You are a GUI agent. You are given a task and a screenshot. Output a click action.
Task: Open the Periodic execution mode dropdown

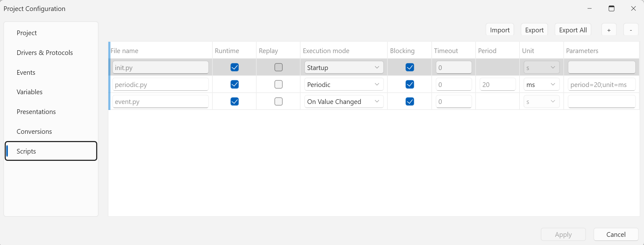(x=344, y=84)
